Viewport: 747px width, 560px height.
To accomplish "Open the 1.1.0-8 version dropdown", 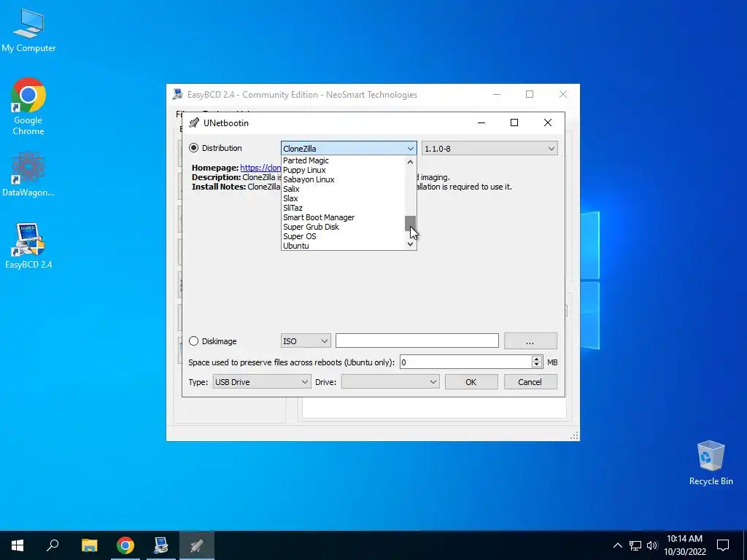I will coord(489,149).
